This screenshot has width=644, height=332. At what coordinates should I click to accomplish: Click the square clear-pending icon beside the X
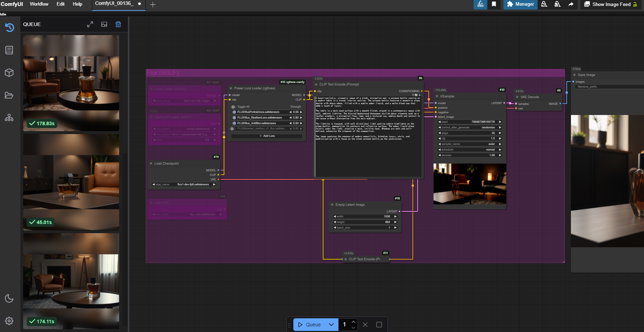pos(379,325)
